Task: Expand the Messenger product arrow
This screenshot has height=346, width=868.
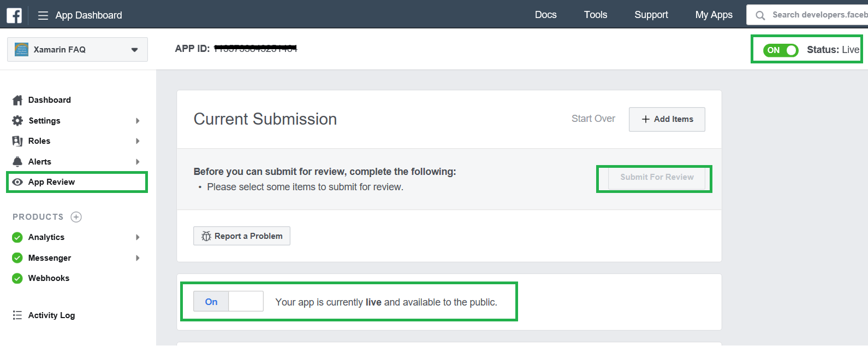Action: [x=138, y=258]
